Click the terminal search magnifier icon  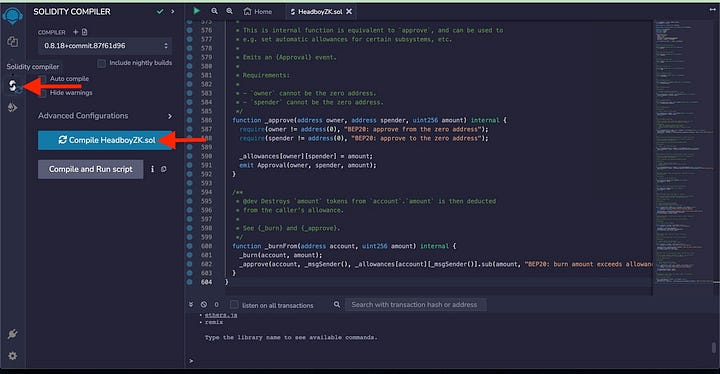coord(337,305)
